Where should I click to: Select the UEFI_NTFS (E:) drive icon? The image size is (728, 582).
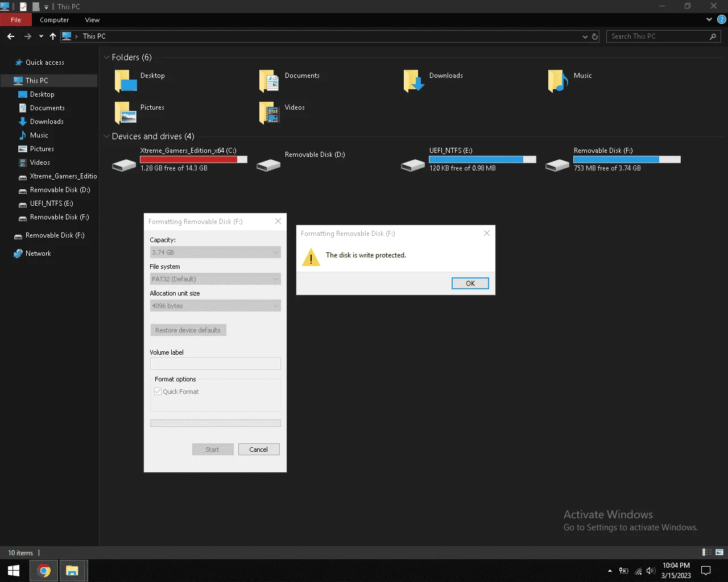413,165
